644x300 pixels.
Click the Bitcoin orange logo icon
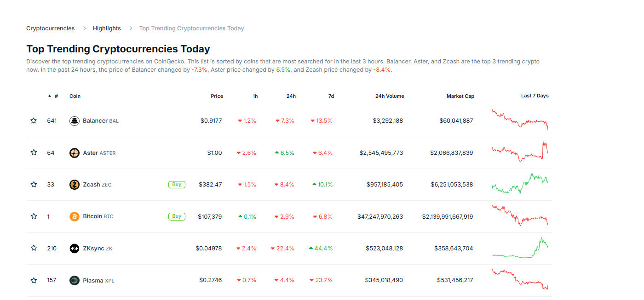point(74,216)
